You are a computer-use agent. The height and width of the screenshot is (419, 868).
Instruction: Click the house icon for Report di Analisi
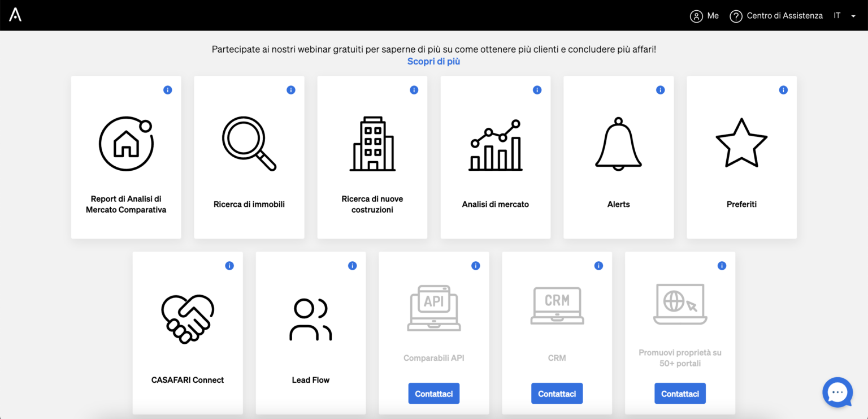point(127,144)
